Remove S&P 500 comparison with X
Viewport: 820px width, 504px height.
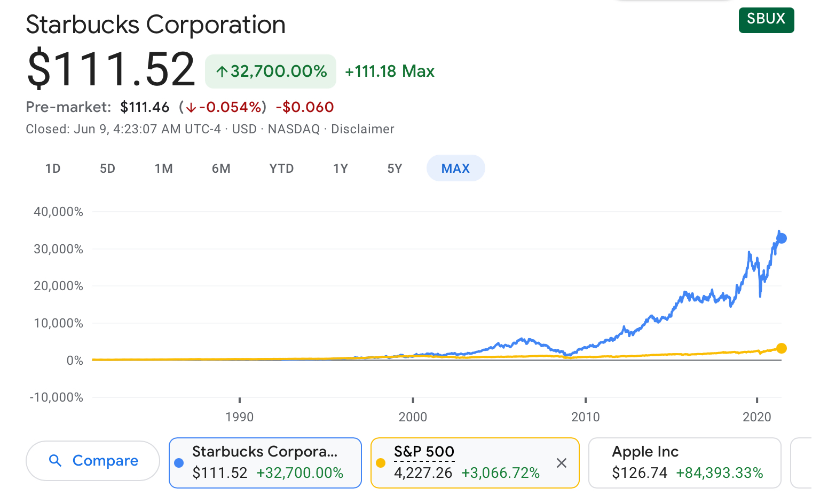(x=561, y=463)
